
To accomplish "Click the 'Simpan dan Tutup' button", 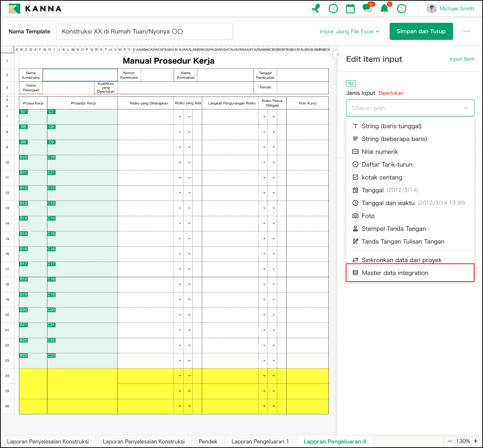I will (x=421, y=31).
